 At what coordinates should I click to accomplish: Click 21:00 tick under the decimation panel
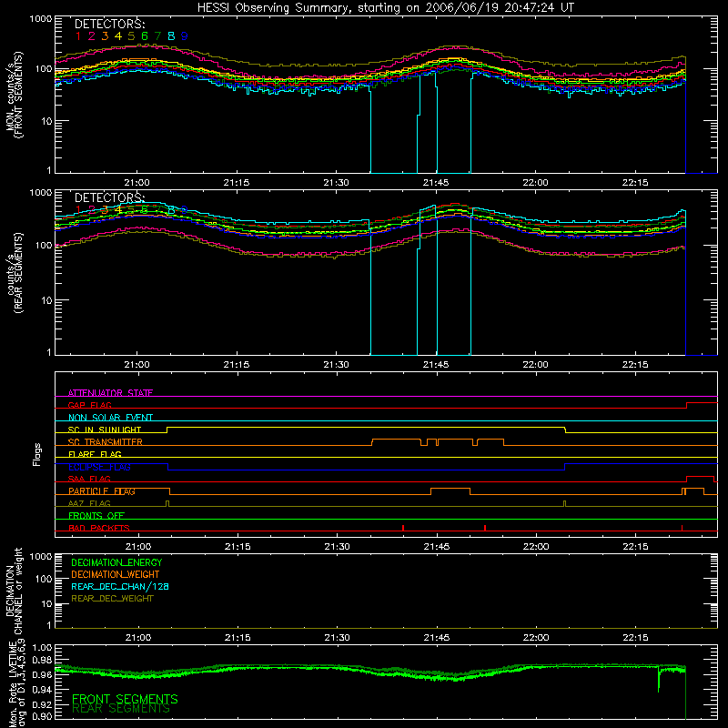(x=138, y=638)
